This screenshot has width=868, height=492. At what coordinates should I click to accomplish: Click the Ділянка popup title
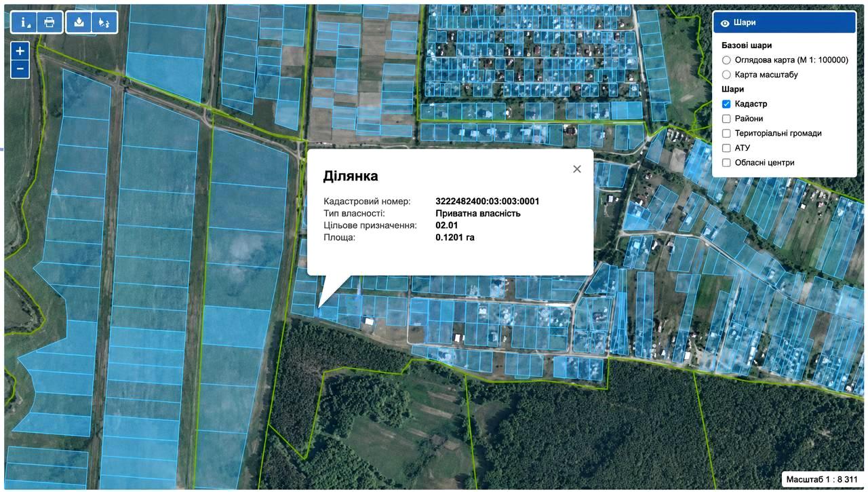[x=351, y=176]
